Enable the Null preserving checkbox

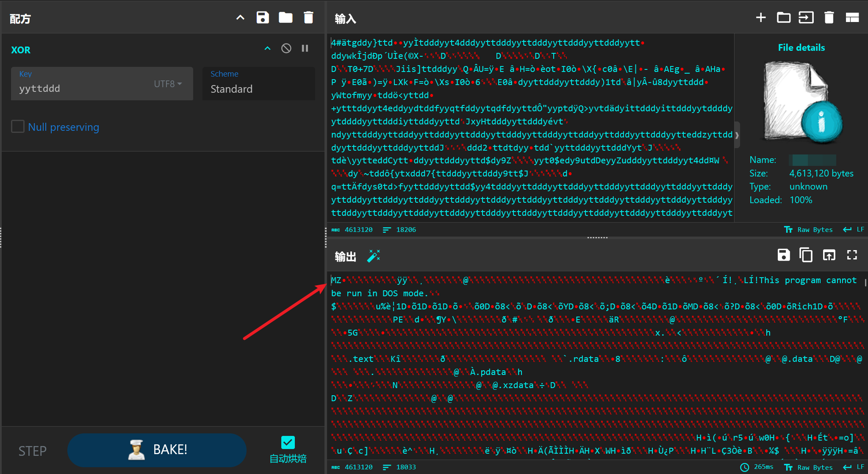click(x=18, y=127)
